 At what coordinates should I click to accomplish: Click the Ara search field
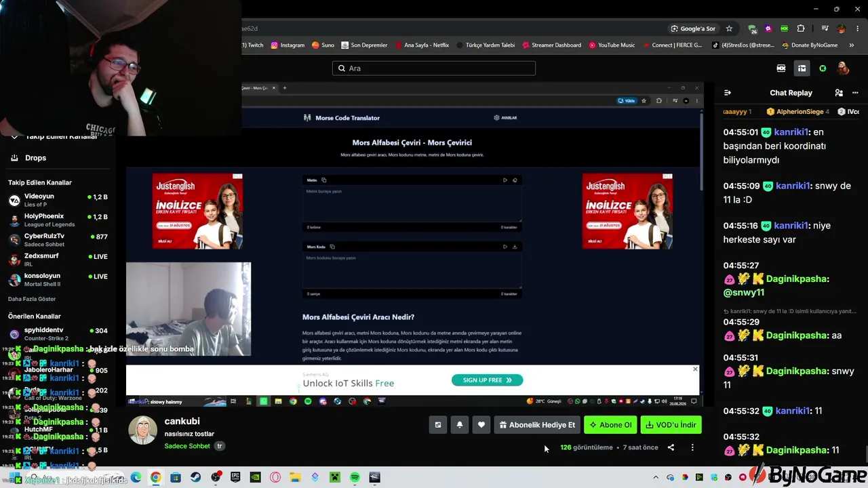point(434,68)
